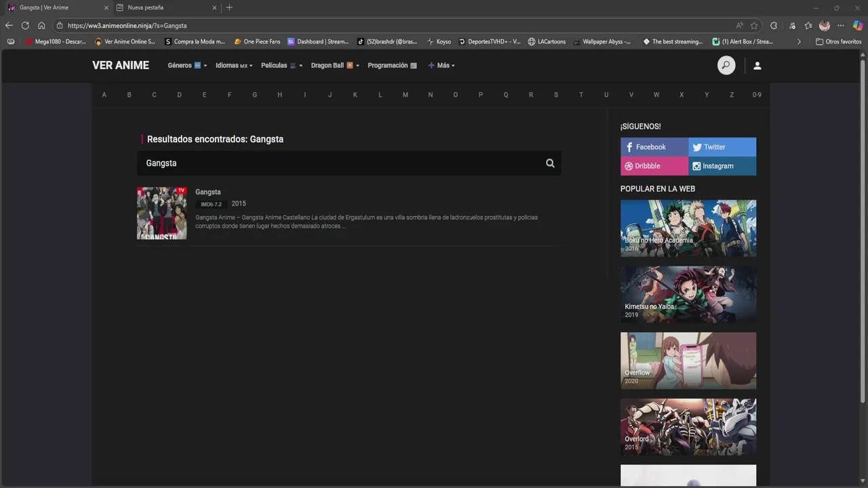Show more bookmarks with overflow chevron
The width and height of the screenshot is (868, 488).
799,41
